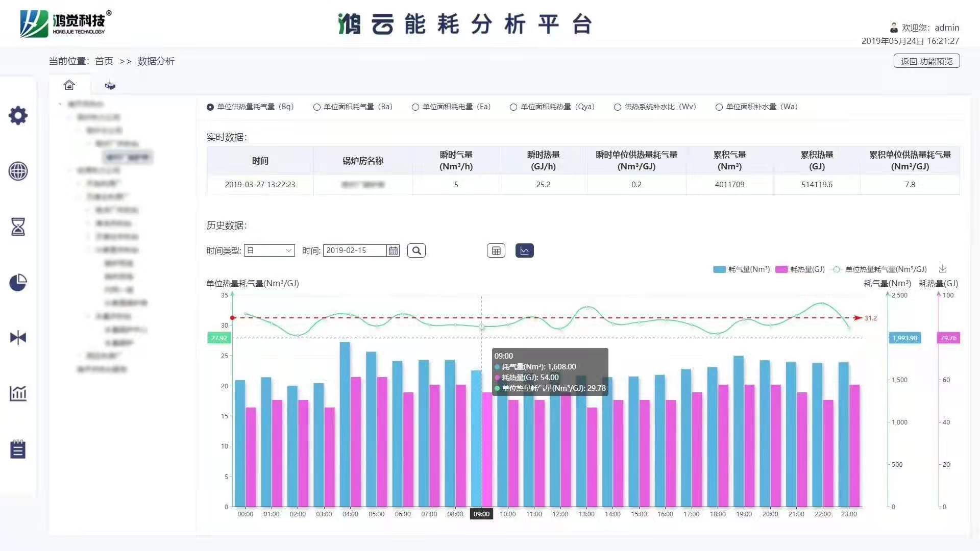Viewport: 980px width, 551px height.
Task: Click the date input field 2019-02-15
Action: click(355, 251)
